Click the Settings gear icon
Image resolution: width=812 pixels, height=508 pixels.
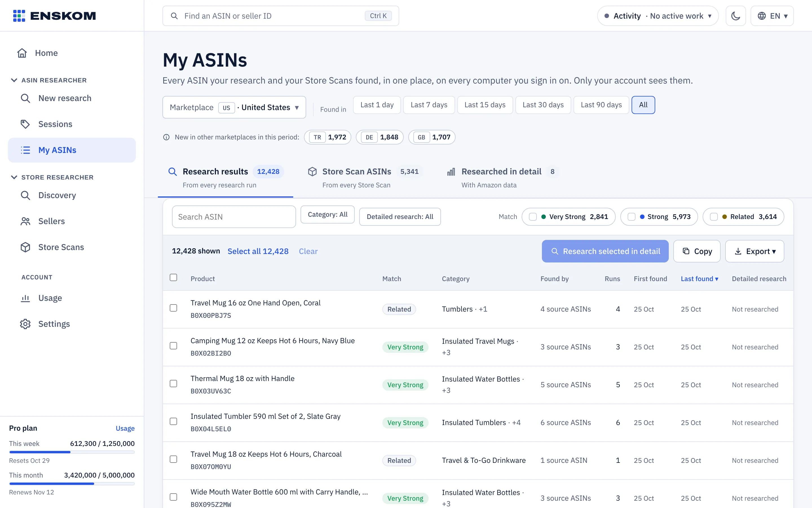tap(25, 324)
